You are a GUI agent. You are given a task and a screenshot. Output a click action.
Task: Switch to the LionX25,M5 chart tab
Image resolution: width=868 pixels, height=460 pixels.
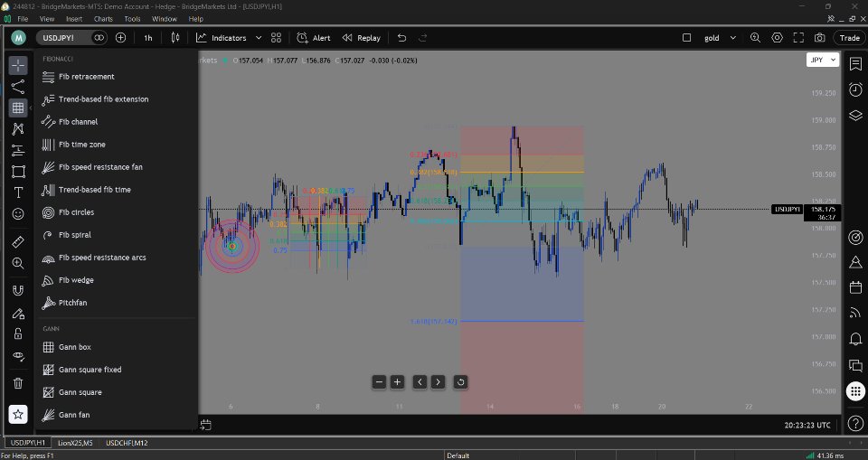click(75, 443)
